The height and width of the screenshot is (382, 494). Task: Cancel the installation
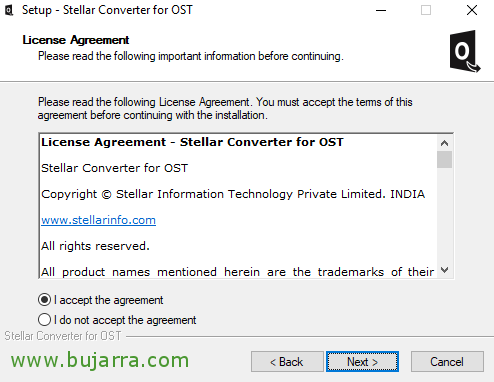pos(447,362)
